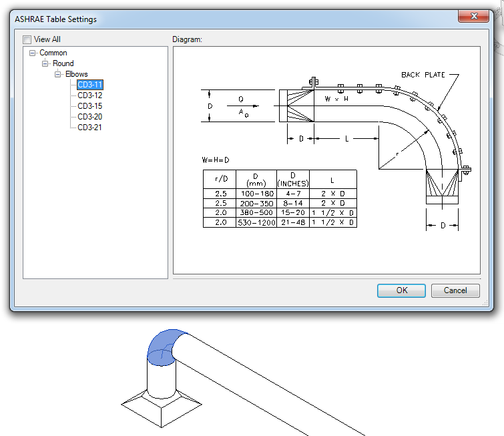
Task: Click the W x H label in diagram
Action: pos(336,99)
